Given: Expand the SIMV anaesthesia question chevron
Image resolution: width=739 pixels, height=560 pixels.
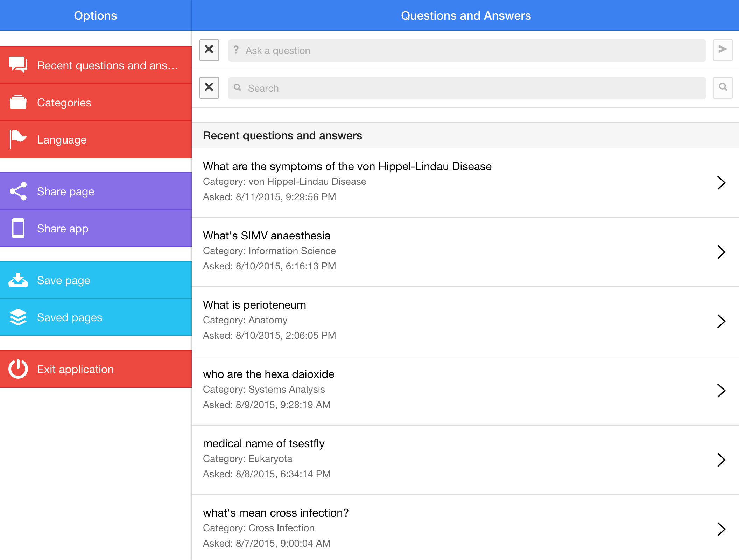Looking at the screenshot, I should point(721,252).
